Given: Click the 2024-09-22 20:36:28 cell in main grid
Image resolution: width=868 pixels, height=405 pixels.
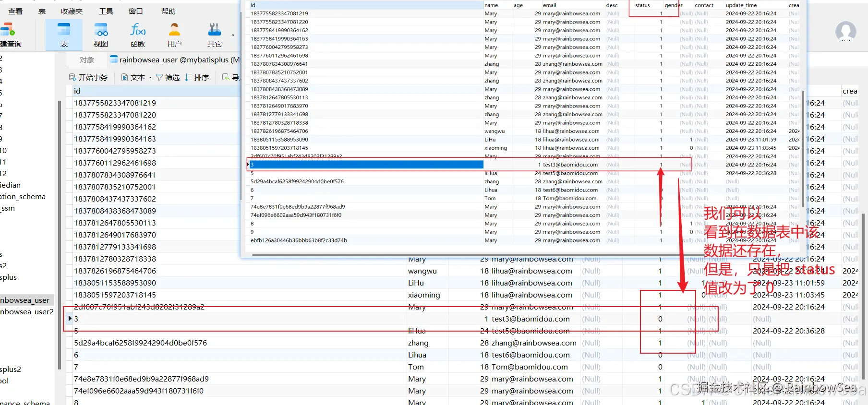Looking at the screenshot, I should [x=788, y=331].
